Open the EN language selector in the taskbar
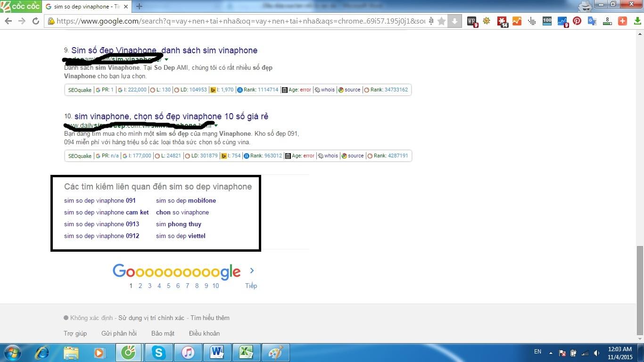The height and width of the screenshot is (362, 644). coord(537,352)
